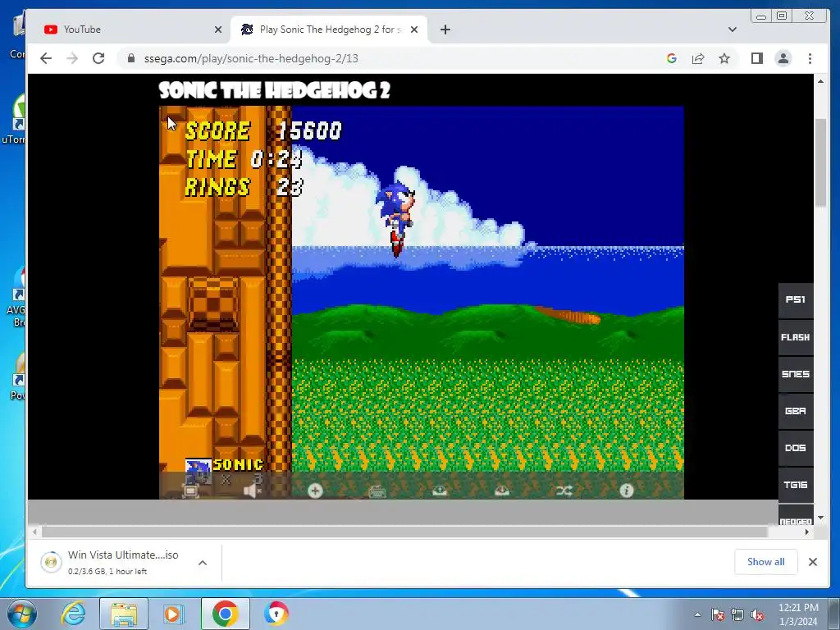The width and height of the screenshot is (840, 630).
Task: Open the TG16 sidebar category
Action: pos(796,485)
